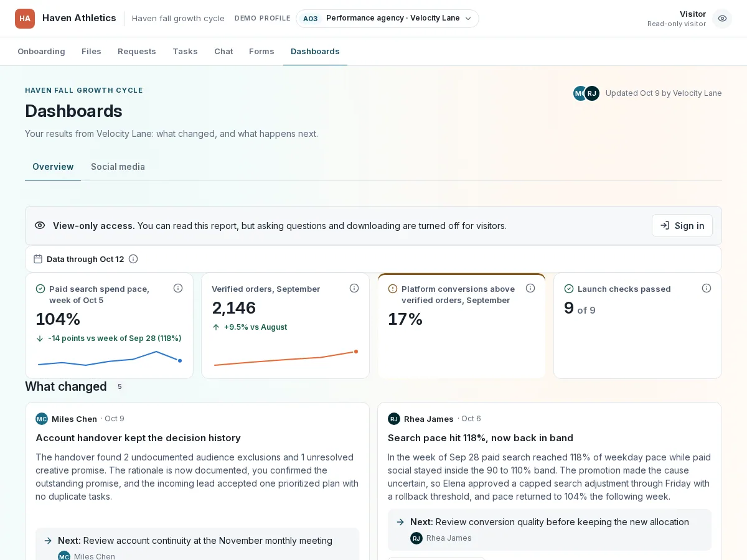Screen dimensions: 747x560
Task: Click the 17% platform conversions value
Action: [405, 319]
